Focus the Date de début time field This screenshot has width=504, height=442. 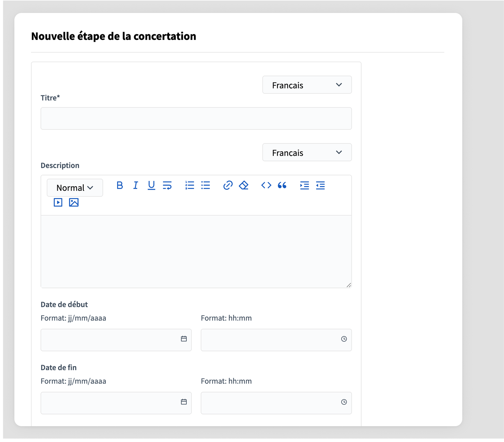tap(276, 340)
